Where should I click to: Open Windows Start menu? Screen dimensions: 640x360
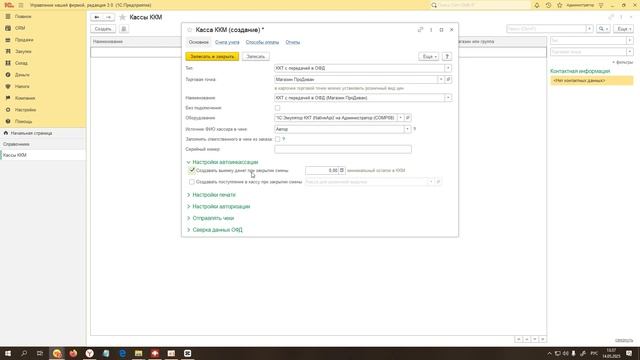coord(8,353)
